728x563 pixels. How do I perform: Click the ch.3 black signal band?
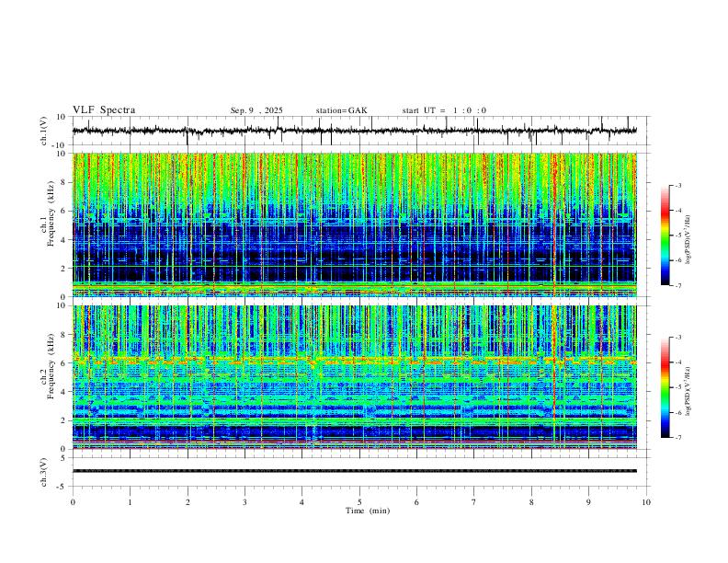pyautogui.click(x=354, y=471)
